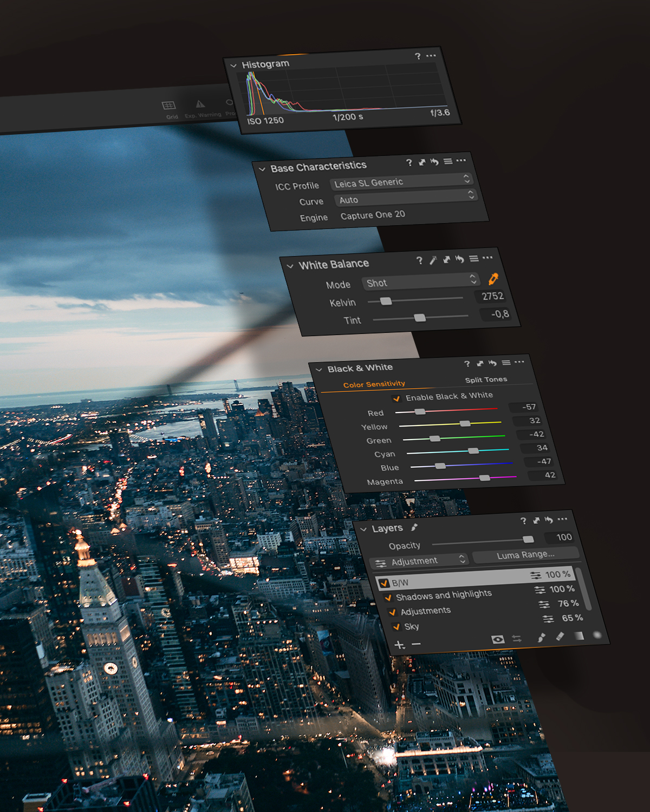Toggle the Exposure Warning triangle icon
Image resolution: width=650 pixels, height=812 pixels.
point(200,104)
